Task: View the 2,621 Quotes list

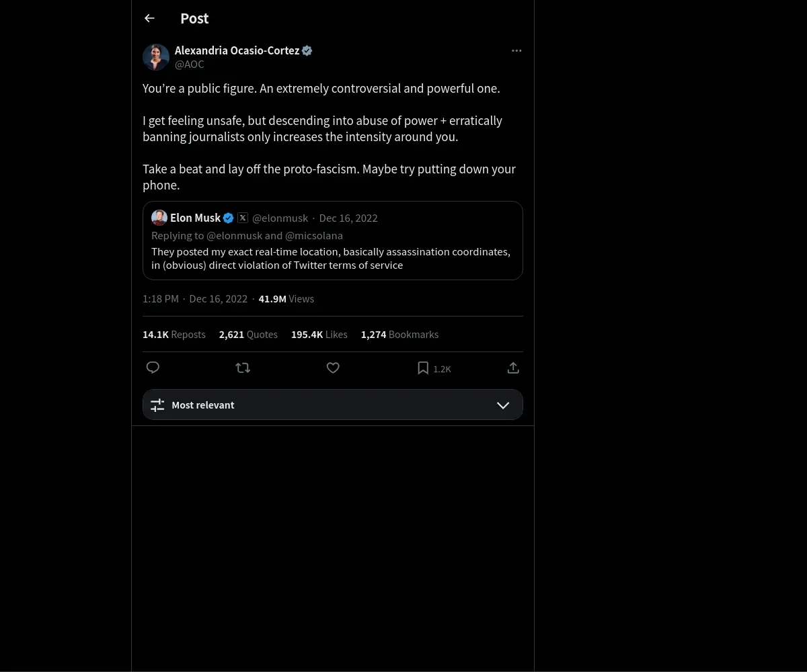Action: [248, 335]
